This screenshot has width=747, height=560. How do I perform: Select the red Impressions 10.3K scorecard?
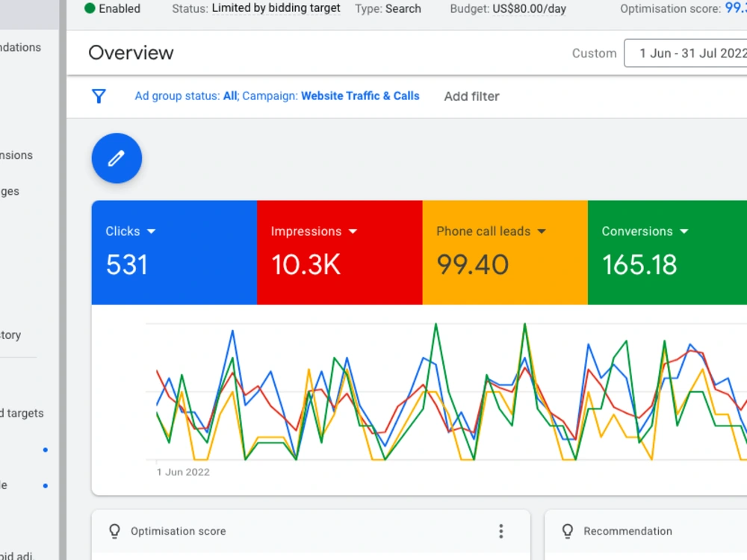click(340, 252)
